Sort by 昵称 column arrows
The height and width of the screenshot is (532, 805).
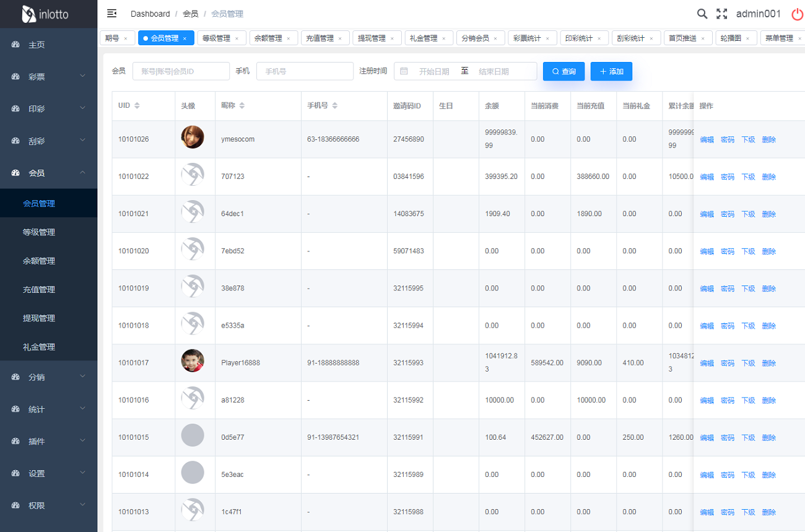point(242,106)
